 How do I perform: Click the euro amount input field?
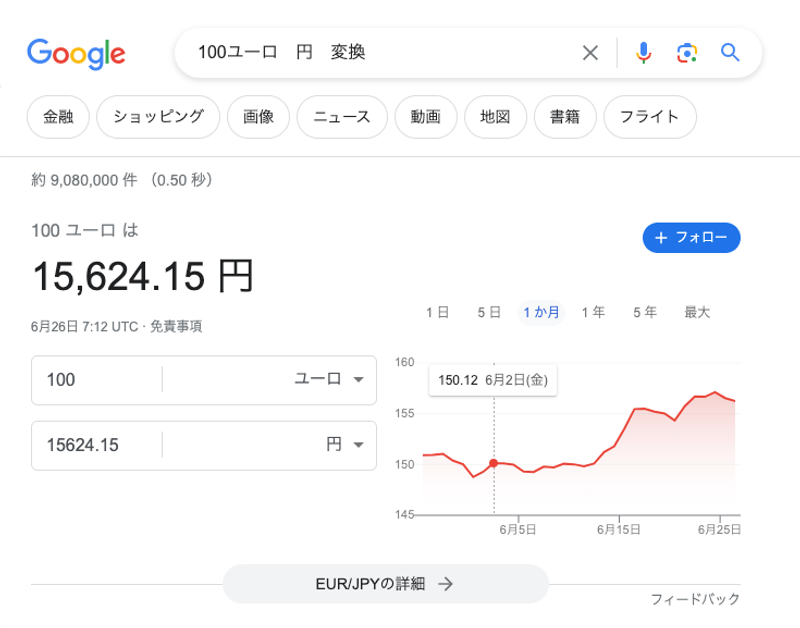click(x=96, y=379)
